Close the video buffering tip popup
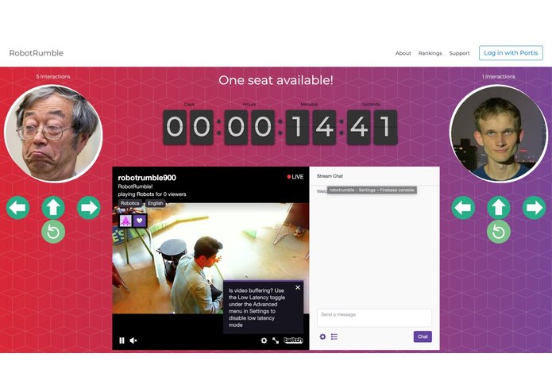 point(298,287)
